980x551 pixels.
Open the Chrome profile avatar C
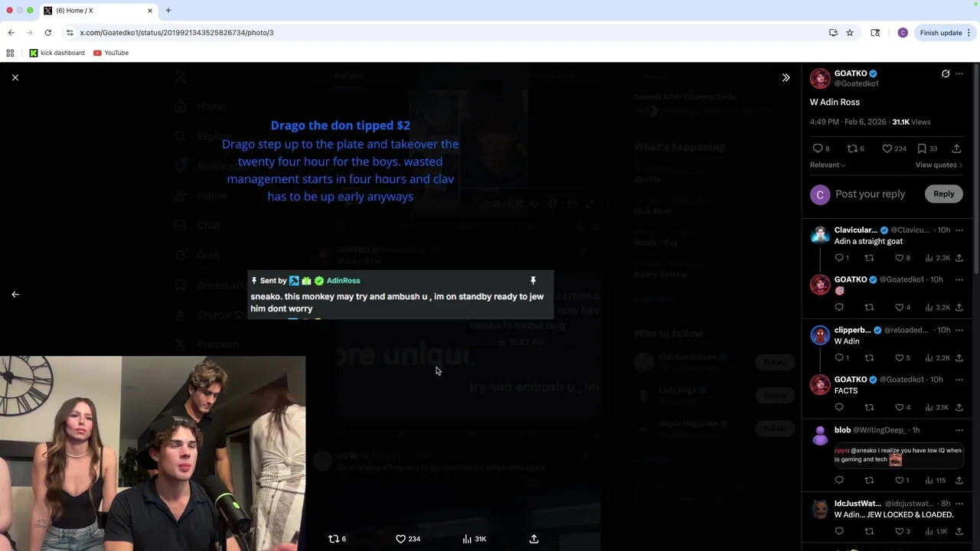[903, 33]
